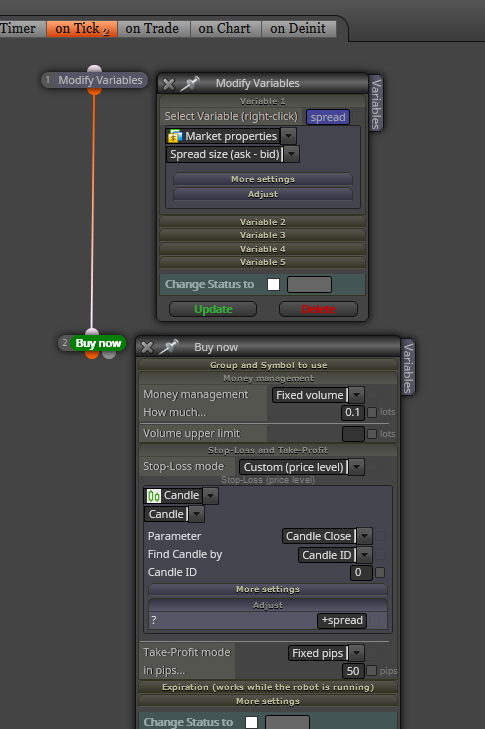
Task: Click the red Delete button
Action: (319, 309)
